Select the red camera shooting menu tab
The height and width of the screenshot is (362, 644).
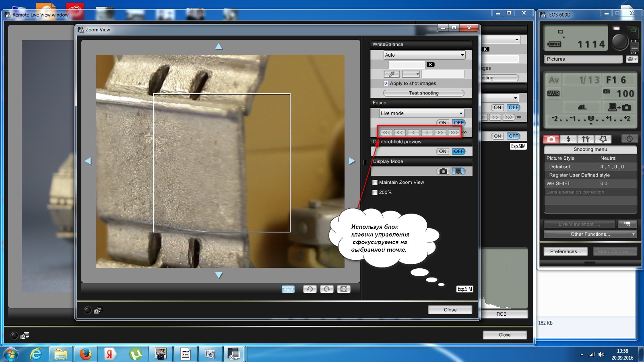[551, 139]
